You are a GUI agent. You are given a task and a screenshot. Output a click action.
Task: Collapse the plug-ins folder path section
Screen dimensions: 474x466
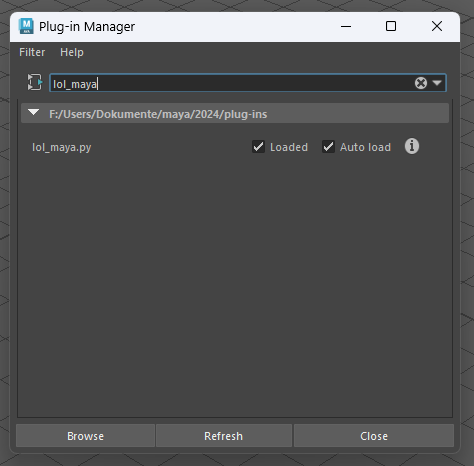[x=33, y=112]
